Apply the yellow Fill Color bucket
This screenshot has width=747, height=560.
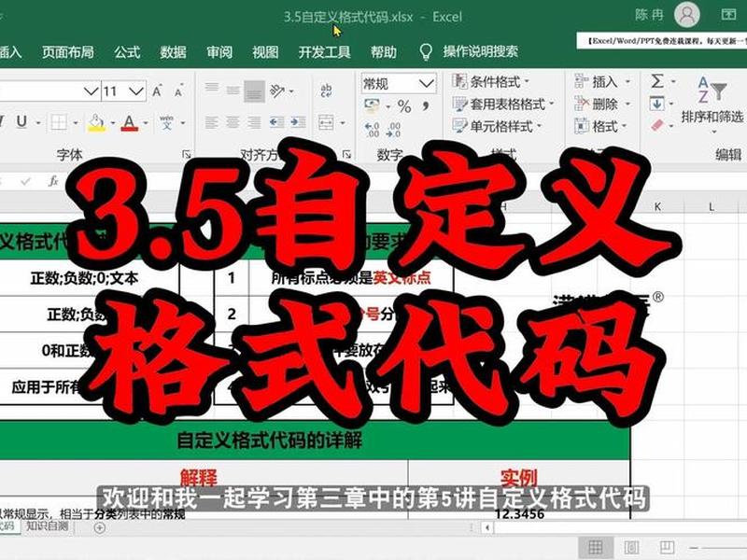tap(97, 123)
